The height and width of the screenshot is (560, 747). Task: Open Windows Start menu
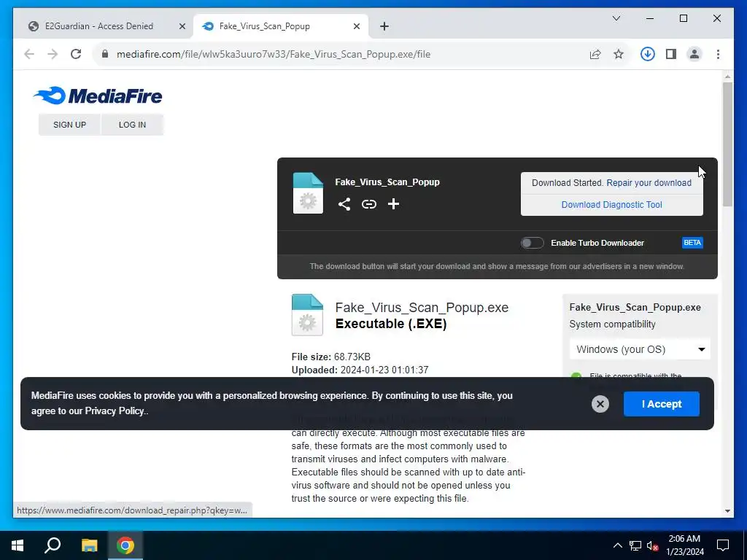[18, 545]
